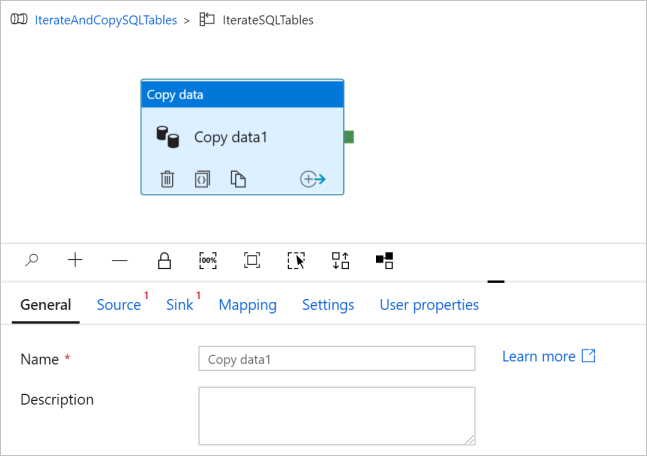Click the Name input field
Image resolution: width=647 pixels, height=456 pixels.
[336, 359]
